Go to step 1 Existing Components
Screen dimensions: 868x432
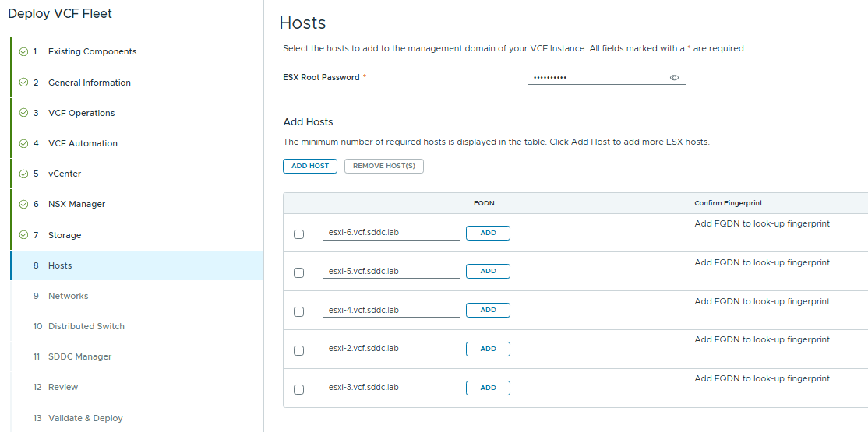pyautogui.click(x=92, y=51)
